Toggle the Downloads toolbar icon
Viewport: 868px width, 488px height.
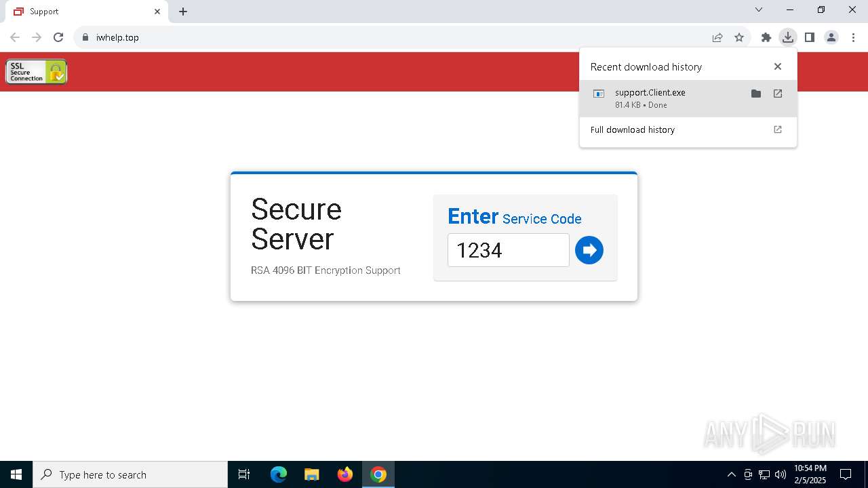(x=787, y=37)
